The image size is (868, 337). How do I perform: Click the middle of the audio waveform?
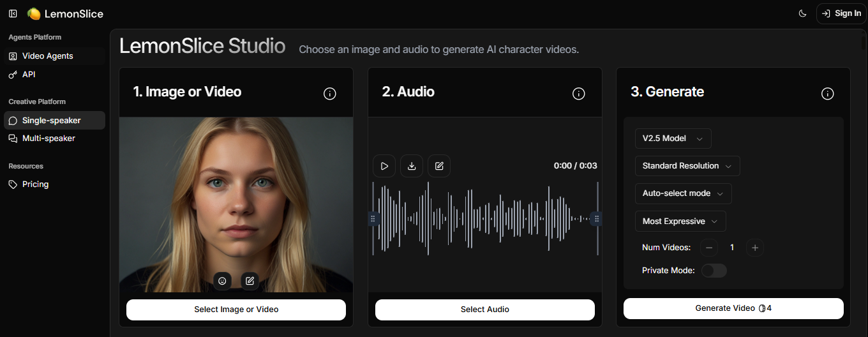click(485, 219)
